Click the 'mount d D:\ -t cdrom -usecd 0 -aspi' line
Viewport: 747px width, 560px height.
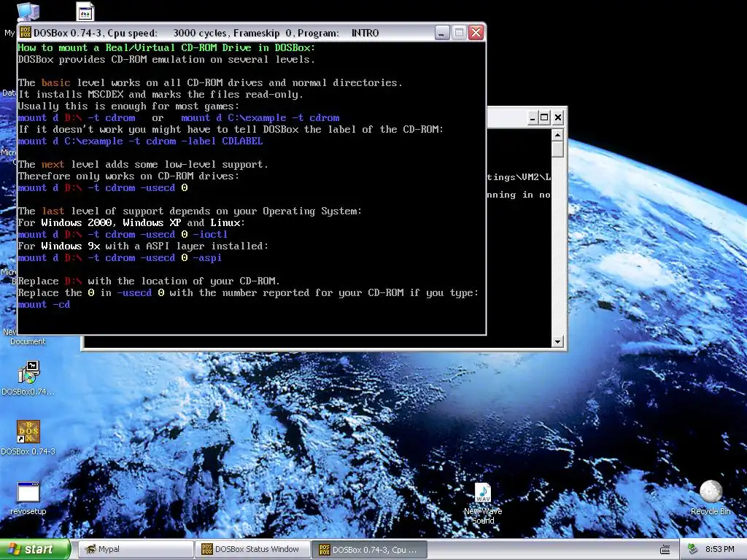[x=120, y=258]
